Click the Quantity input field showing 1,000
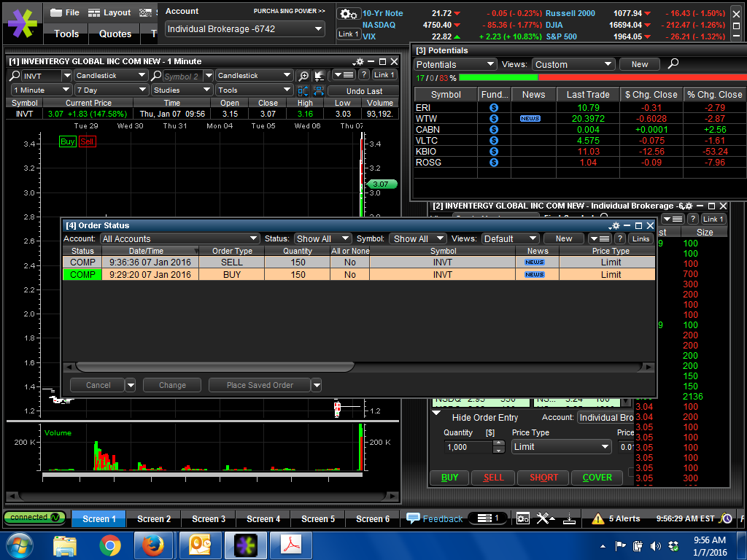 [468, 447]
